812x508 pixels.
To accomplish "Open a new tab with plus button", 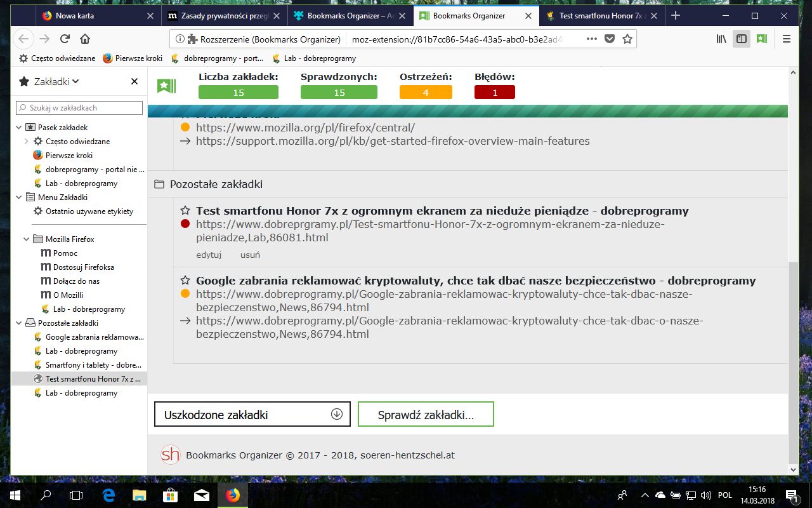I will click(x=676, y=15).
